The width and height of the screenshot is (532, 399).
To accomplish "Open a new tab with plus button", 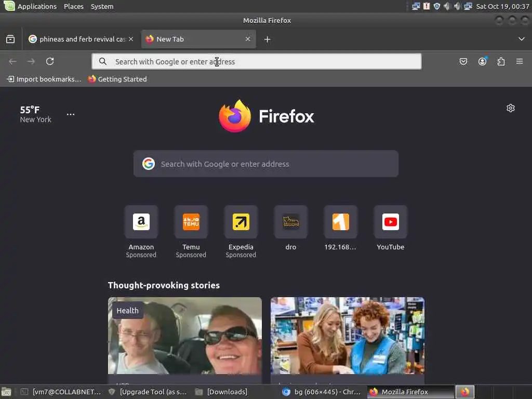I will 268,39.
